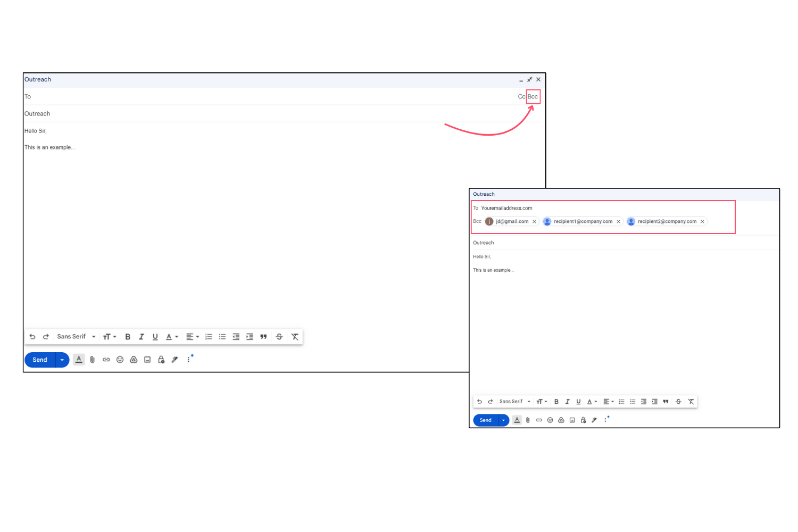Viewport: 798px width, 532px height.
Task: Click the redo arrow in the formatting toolbar
Action: click(46, 336)
